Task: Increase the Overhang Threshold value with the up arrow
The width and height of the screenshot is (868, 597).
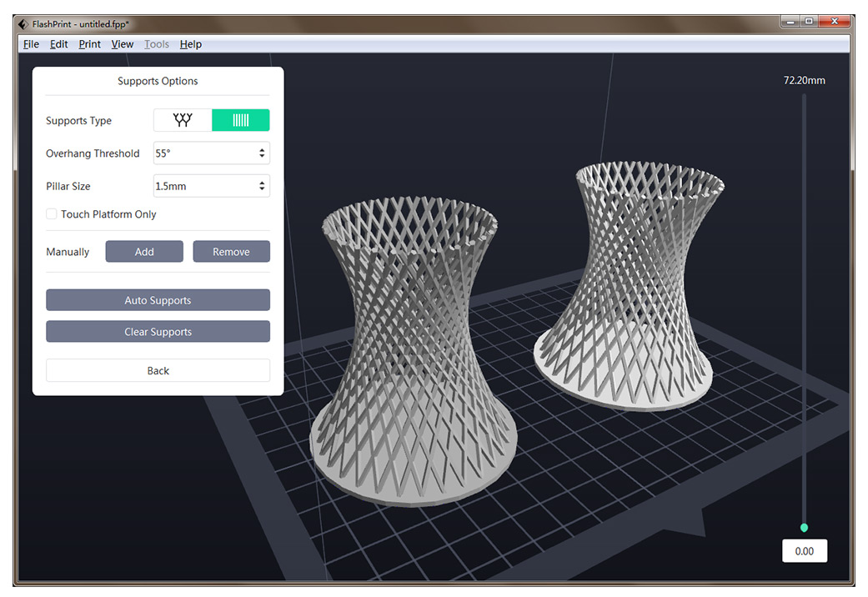Action: point(262,149)
